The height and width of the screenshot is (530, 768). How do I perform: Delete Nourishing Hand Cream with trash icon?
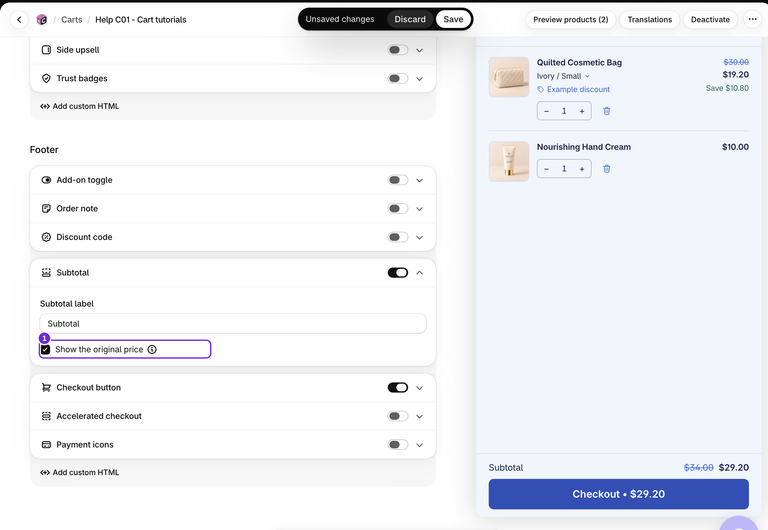tap(607, 169)
